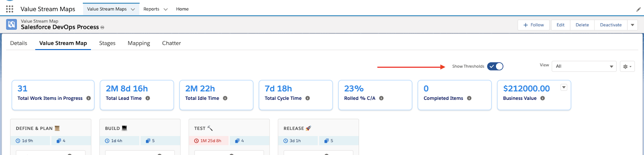
Task: Open the Mapping tab
Action: (139, 43)
